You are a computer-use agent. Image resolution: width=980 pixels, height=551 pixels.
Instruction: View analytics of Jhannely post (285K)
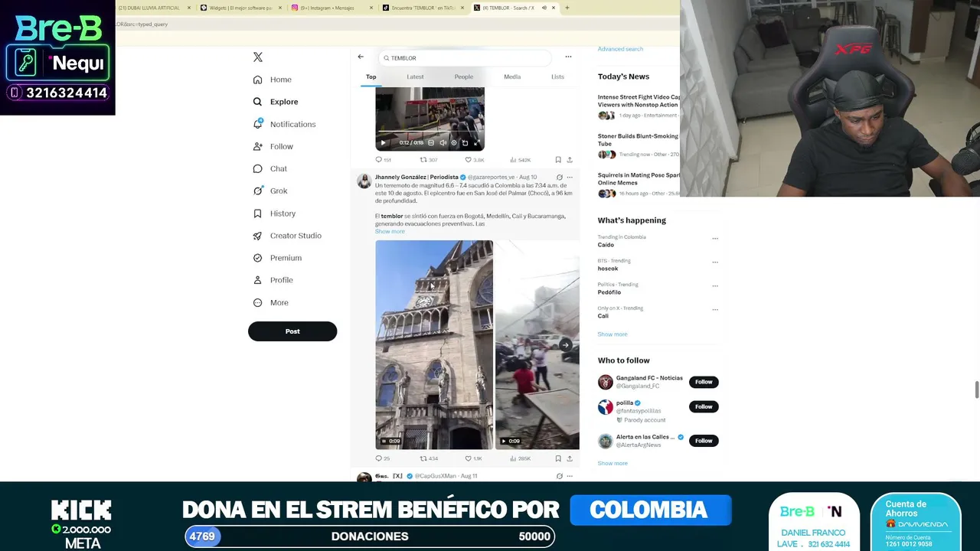pos(521,458)
